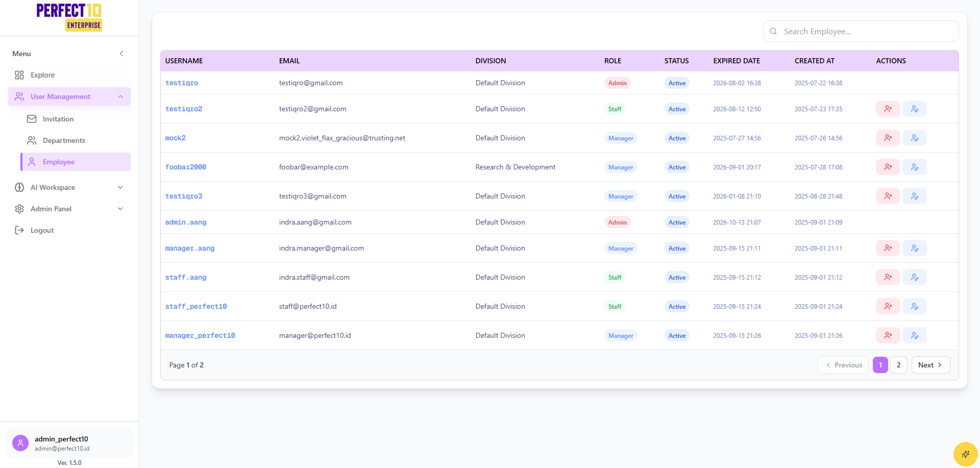
Task: Select page 1 button
Action: [880, 365]
